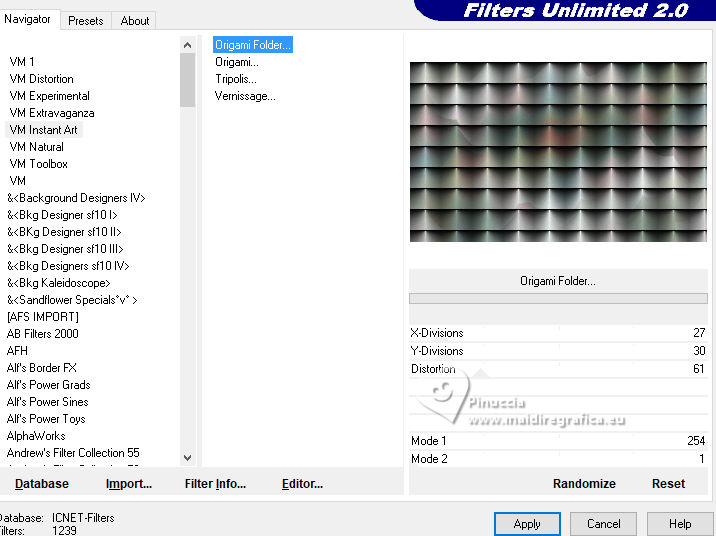Viewport: 716px width, 536px height.
Task: Select &<Bkg Designer sf10 I> category
Action: pyautogui.click(x=62, y=215)
